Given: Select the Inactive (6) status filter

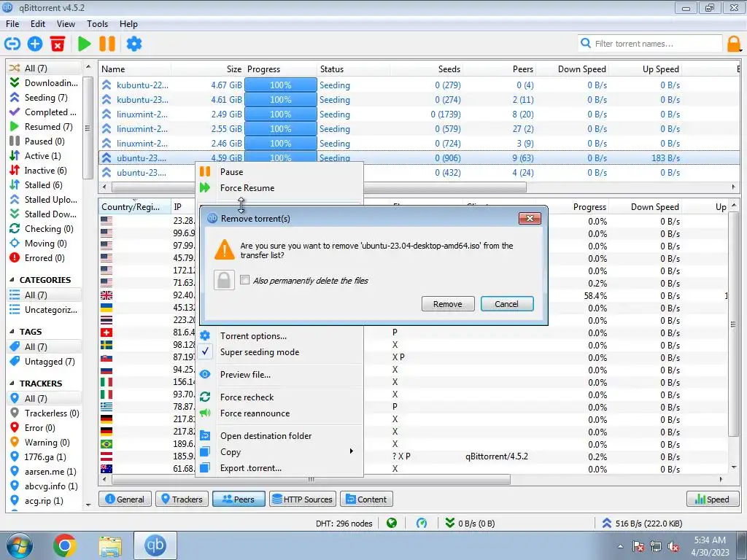Looking at the screenshot, I should tap(44, 171).
